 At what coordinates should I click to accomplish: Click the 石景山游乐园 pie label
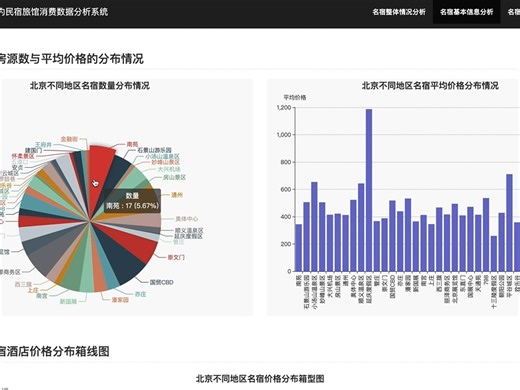coord(154,150)
